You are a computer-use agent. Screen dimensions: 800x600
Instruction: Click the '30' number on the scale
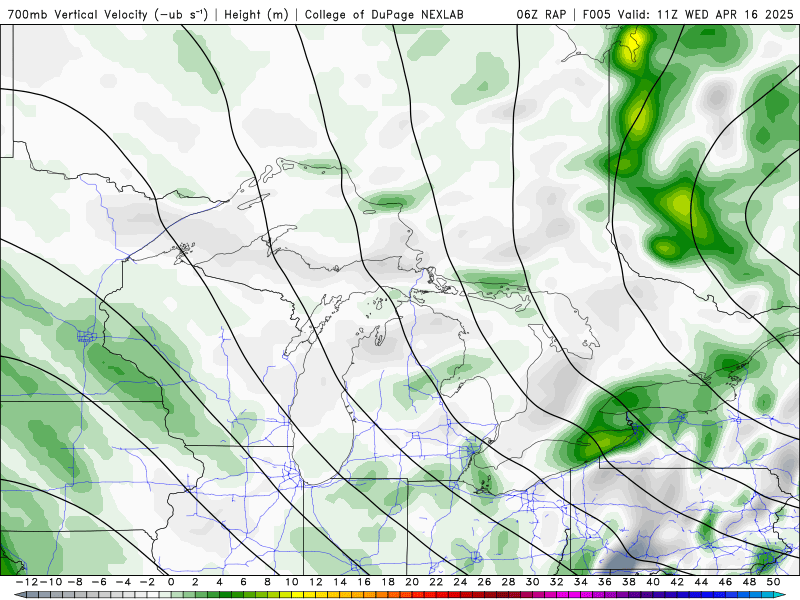[x=533, y=582]
